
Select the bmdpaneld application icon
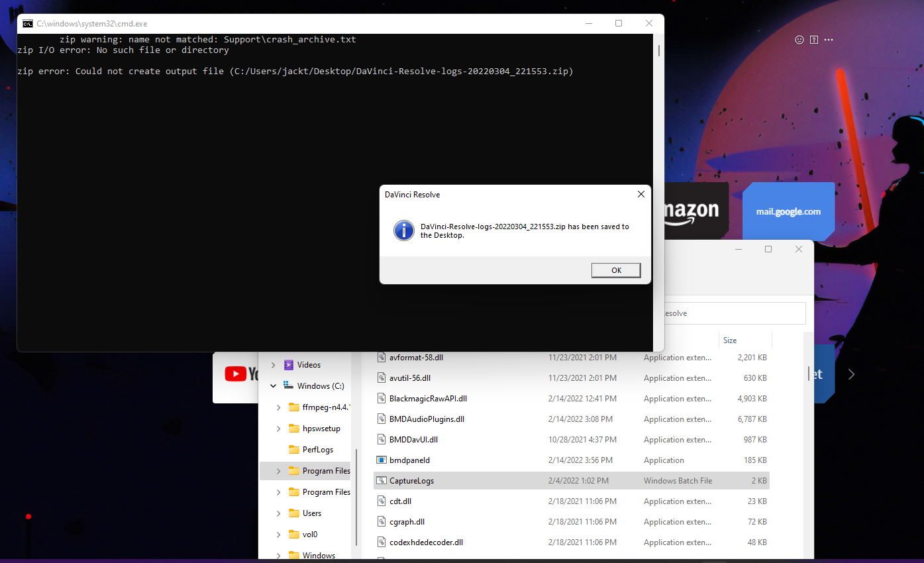tap(382, 460)
